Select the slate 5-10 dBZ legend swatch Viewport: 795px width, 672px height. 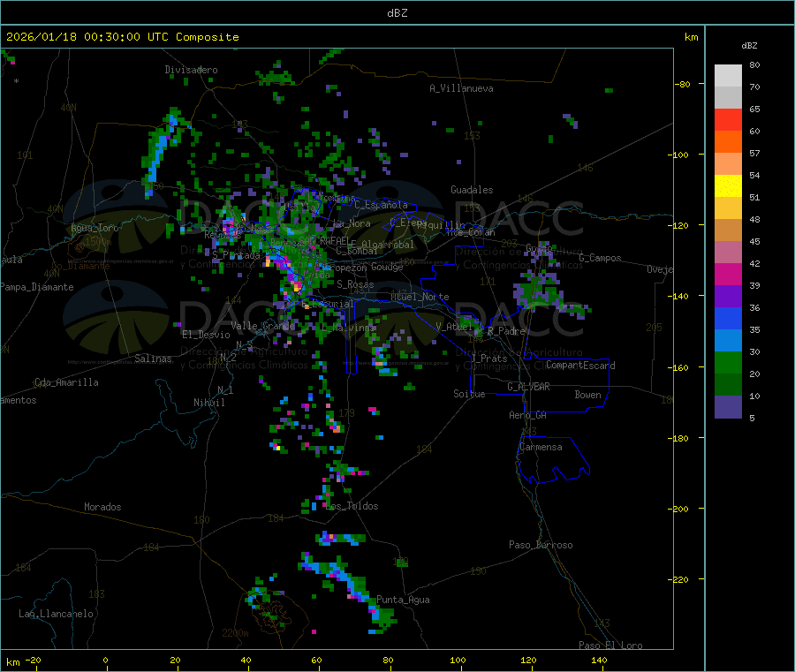pyautogui.click(x=728, y=407)
